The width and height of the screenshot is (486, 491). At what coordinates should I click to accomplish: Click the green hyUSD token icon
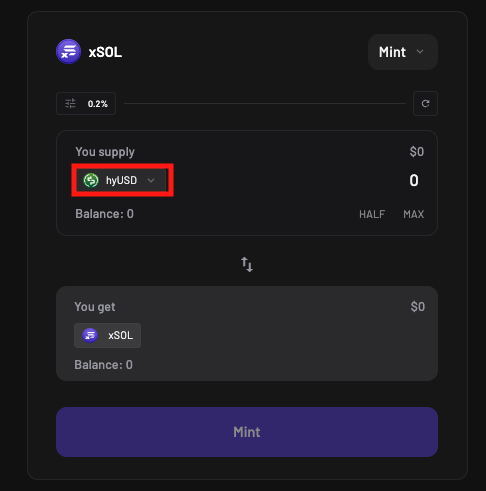click(x=91, y=180)
